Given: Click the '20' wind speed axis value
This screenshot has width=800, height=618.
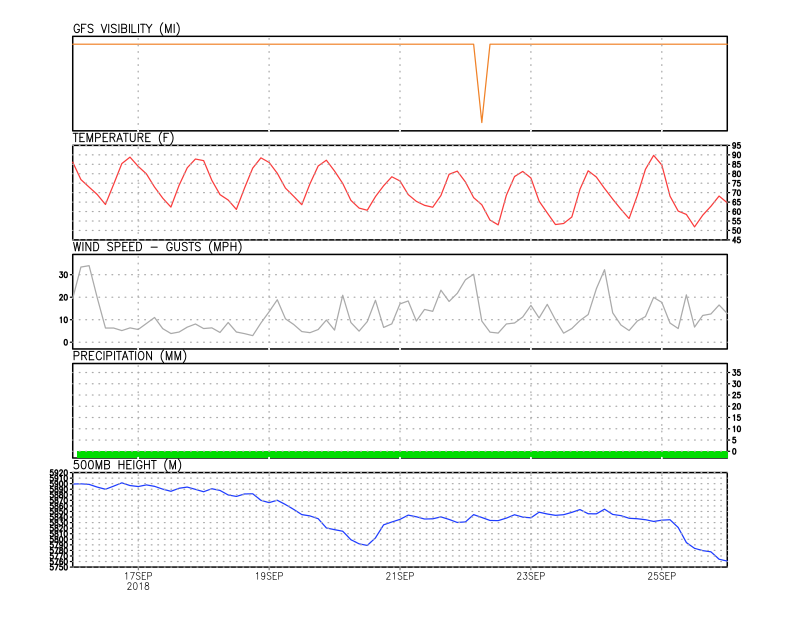Looking at the screenshot, I should pyautogui.click(x=63, y=298).
